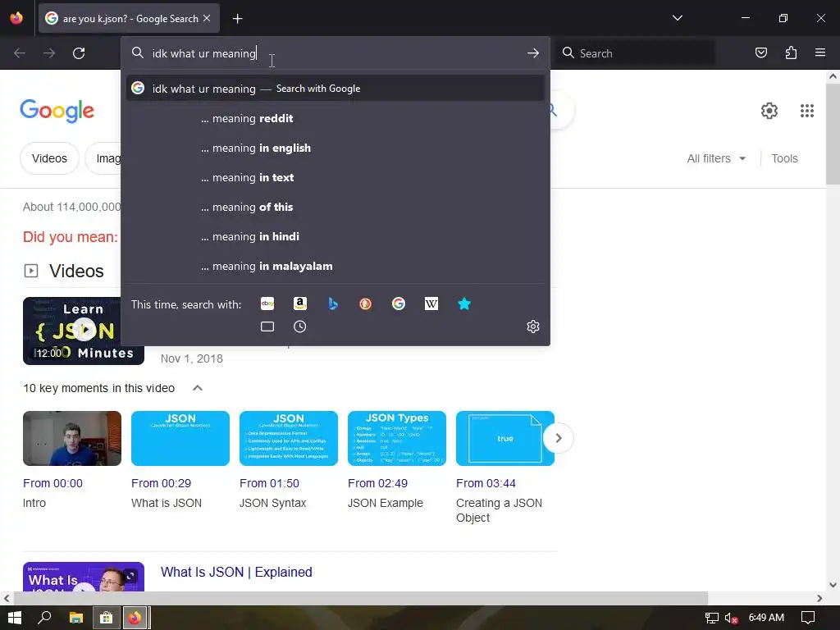Open the Firefox application menu

click(820, 52)
